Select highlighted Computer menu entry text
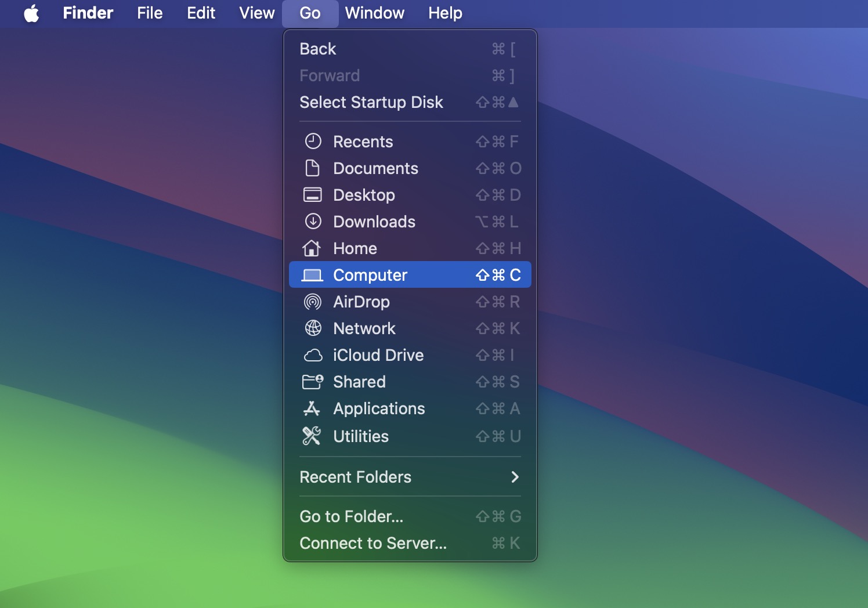Screen dimensions: 868x608 click(x=370, y=275)
